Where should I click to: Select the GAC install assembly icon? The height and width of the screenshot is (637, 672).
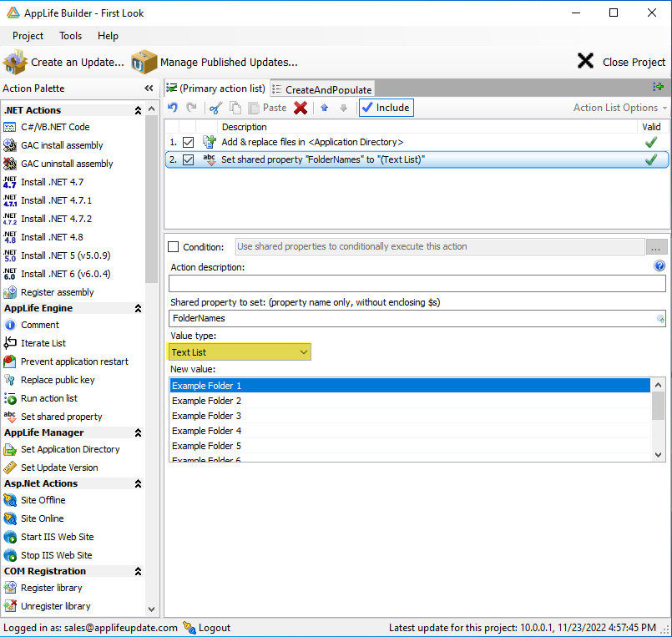[x=10, y=145]
